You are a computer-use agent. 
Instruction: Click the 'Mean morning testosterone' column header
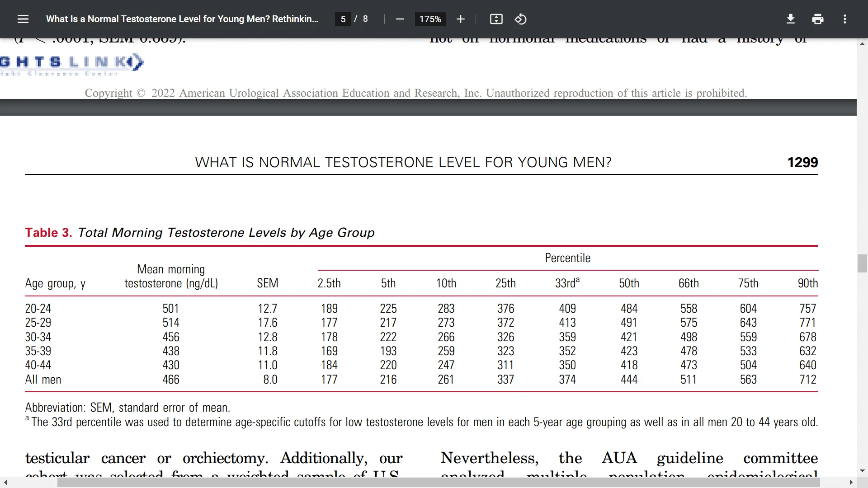[x=171, y=277]
